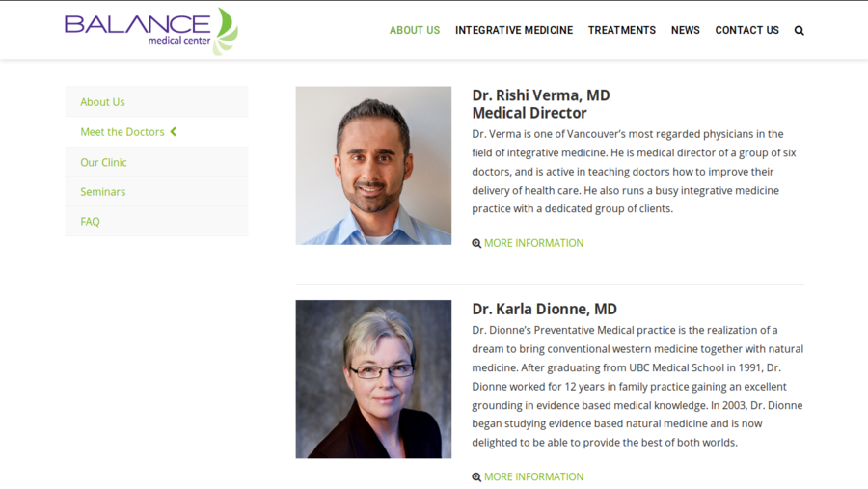Select Meet the Doctors in the sidebar
This screenshot has height=489, width=868.
pyautogui.click(x=122, y=132)
